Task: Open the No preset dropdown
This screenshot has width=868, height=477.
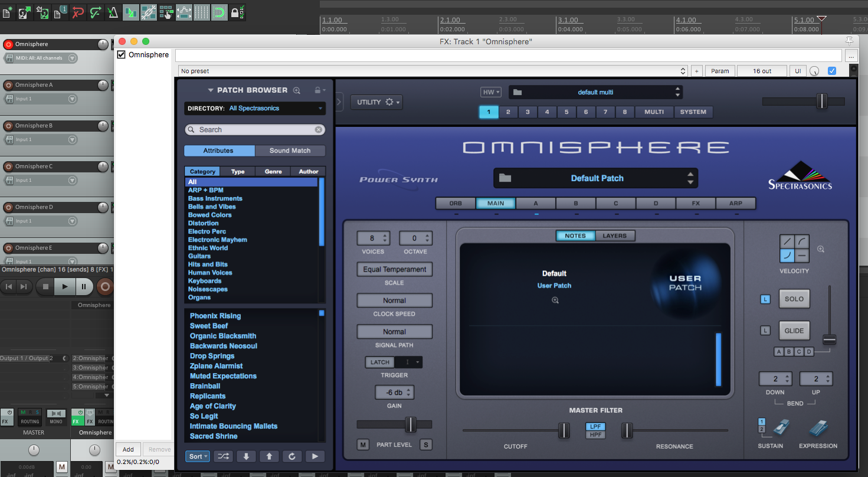Action: pos(433,71)
